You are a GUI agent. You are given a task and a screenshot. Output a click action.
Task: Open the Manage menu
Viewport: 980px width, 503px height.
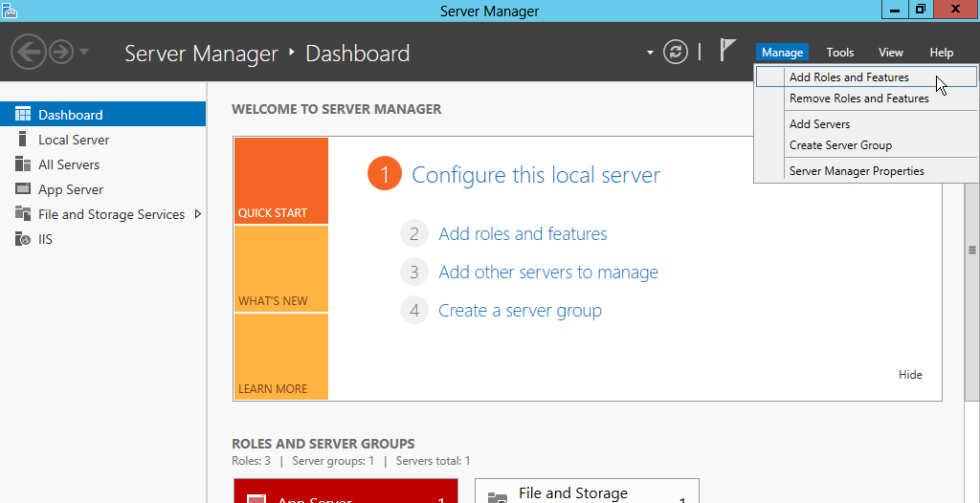click(x=782, y=53)
